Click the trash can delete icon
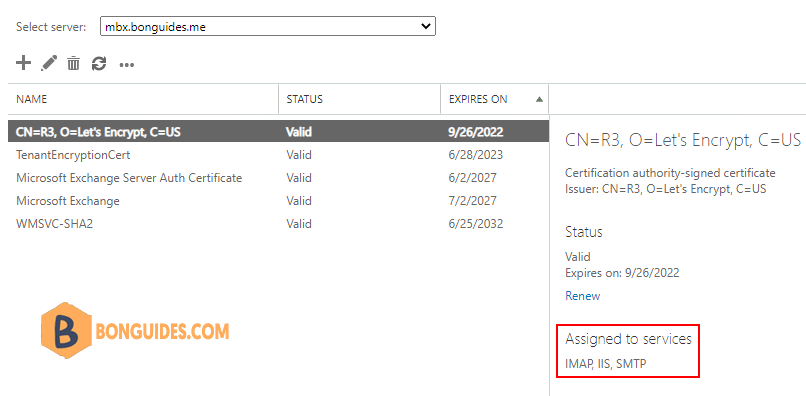This screenshot has width=806, height=396. (x=74, y=63)
